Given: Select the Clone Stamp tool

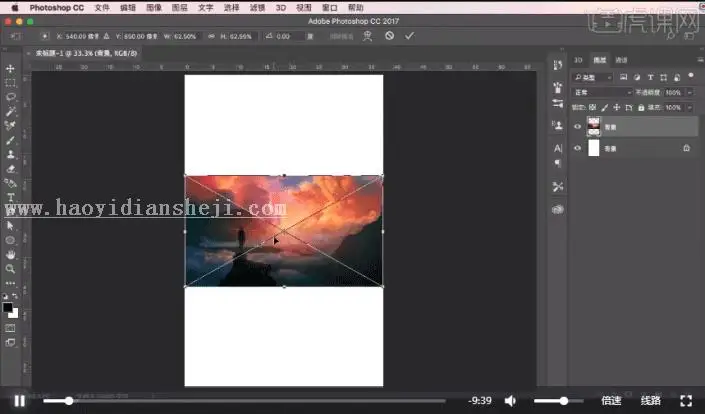Looking at the screenshot, I should pos(10,154).
